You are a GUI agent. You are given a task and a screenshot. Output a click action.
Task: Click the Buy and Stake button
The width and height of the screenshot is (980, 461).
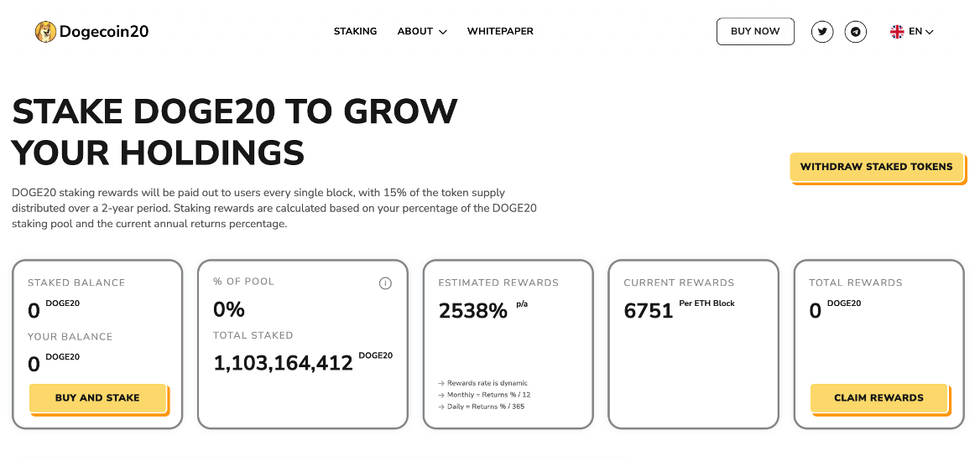pyautogui.click(x=97, y=398)
